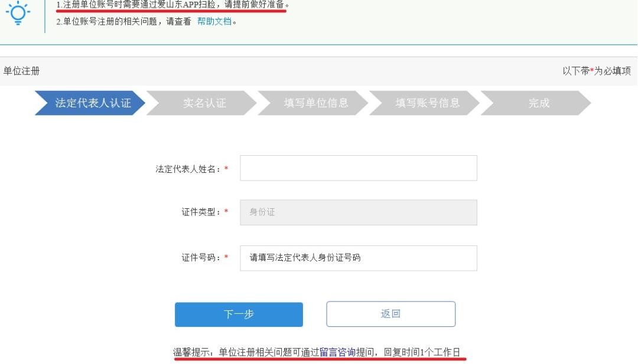Click the lightbulb tip icon

(18, 12)
